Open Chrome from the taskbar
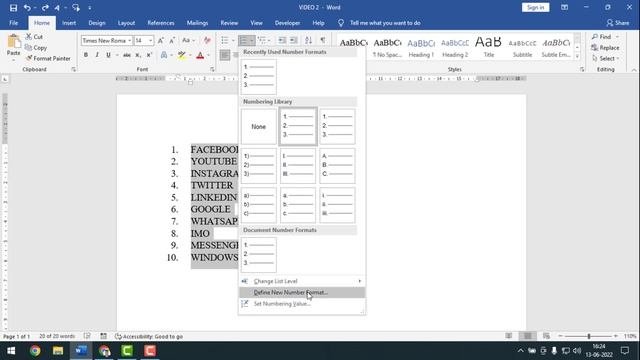This screenshot has width=640, height=360. click(35, 351)
